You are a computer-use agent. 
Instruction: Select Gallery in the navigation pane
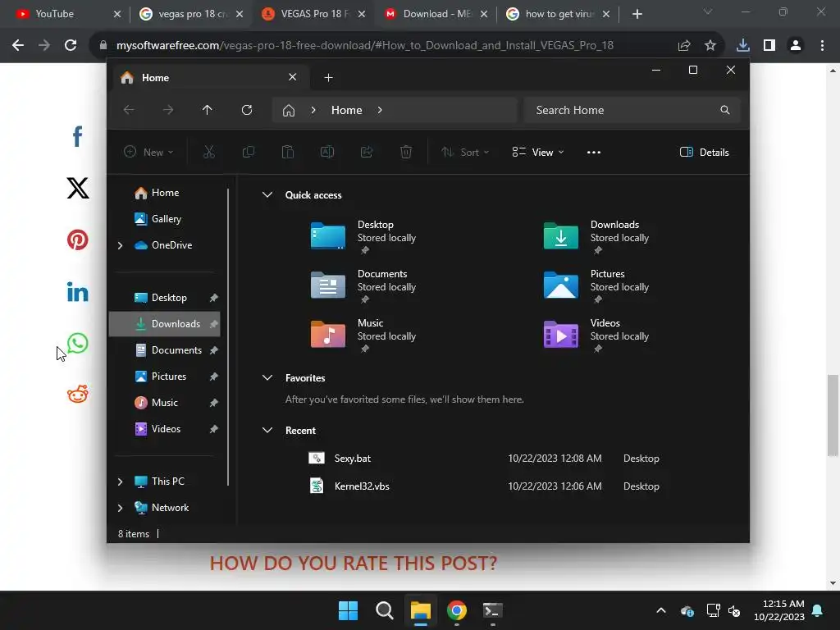(165, 218)
